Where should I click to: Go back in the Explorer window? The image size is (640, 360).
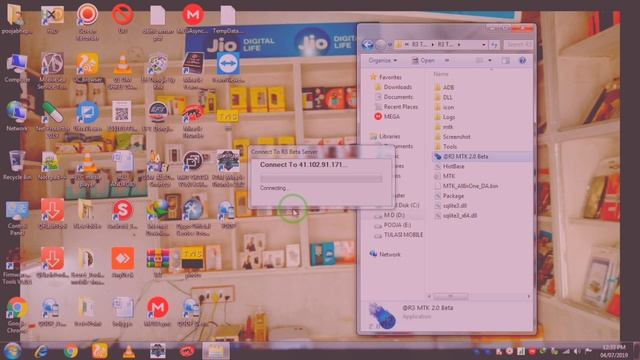[367, 44]
